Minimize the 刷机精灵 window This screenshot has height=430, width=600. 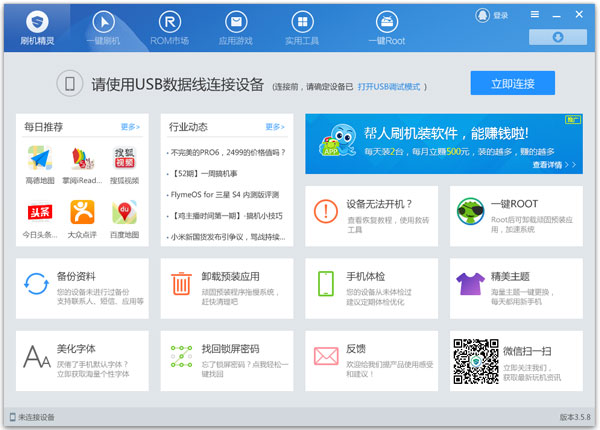tap(556, 16)
